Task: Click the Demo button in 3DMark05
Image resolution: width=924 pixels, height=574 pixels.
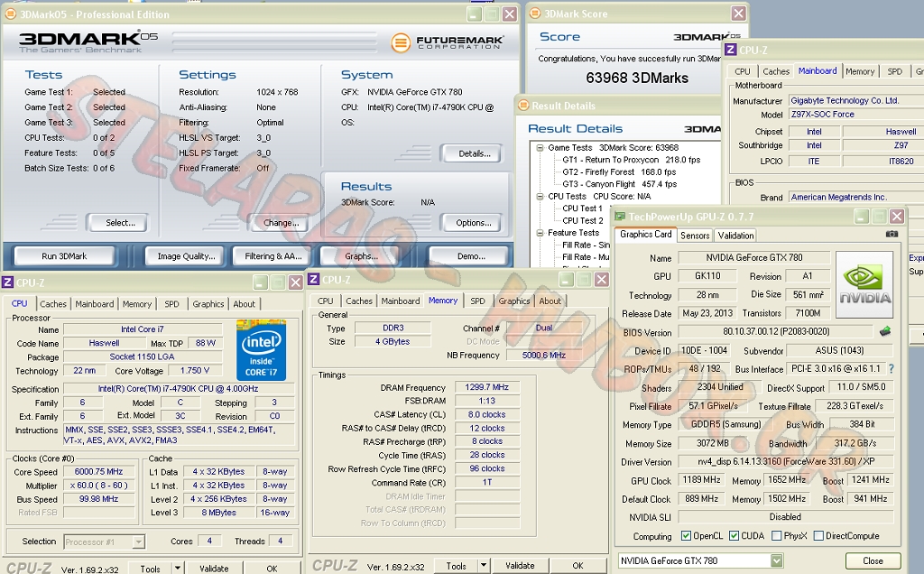Action: pyautogui.click(x=471, y=256)
